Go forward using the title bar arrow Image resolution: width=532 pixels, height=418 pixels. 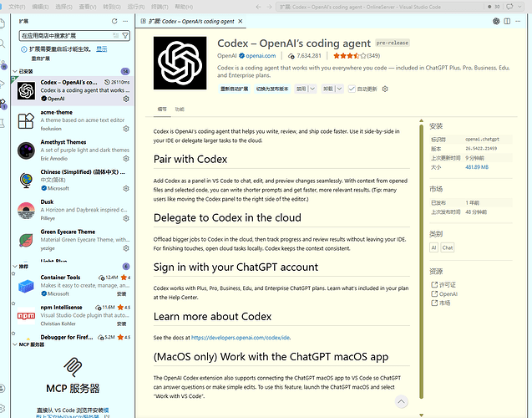[x=269, y=7]
